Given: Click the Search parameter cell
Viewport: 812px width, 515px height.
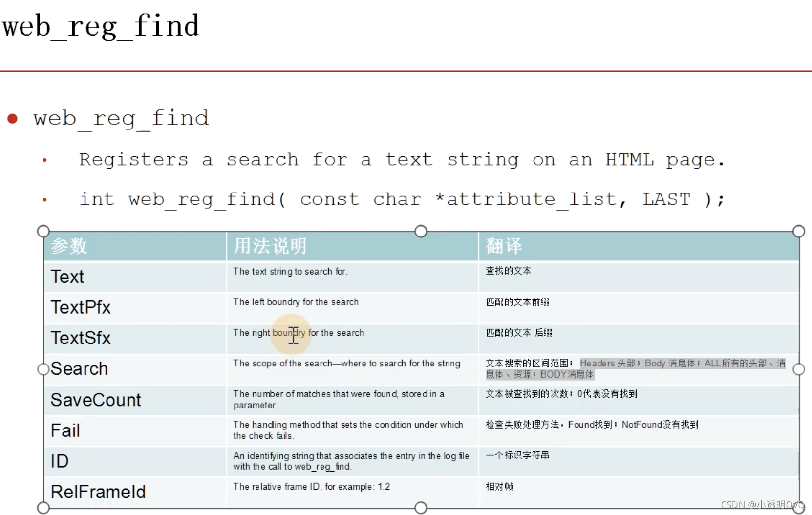Looking at the screenshot, I should click(135, 369).
